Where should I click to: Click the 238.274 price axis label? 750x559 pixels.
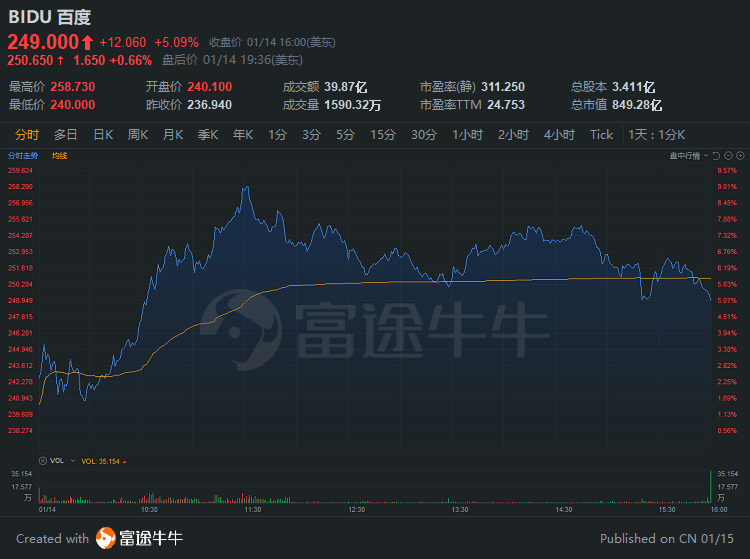(x=20, y=431)
